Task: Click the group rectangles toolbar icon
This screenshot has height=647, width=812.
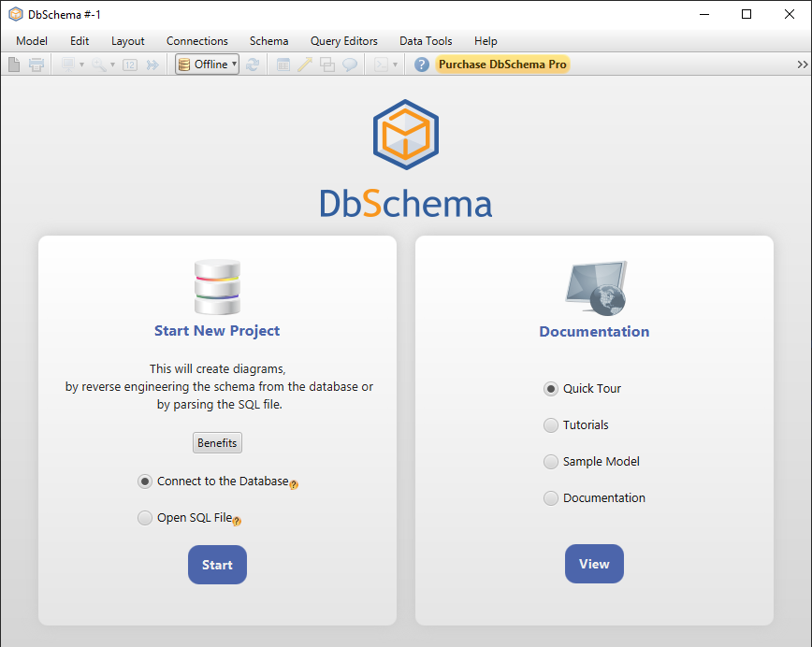Action: 327,65
